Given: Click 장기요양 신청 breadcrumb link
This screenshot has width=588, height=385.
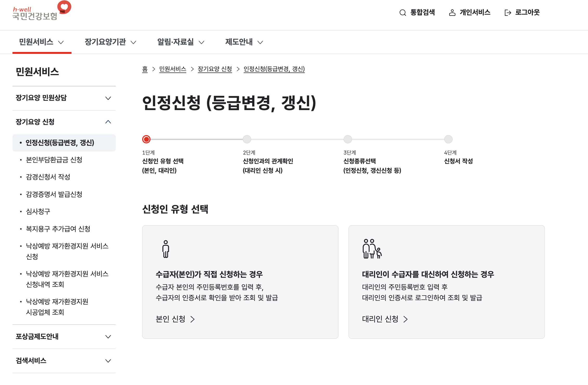Looking at the screenshot, I should tap(215, 69).
